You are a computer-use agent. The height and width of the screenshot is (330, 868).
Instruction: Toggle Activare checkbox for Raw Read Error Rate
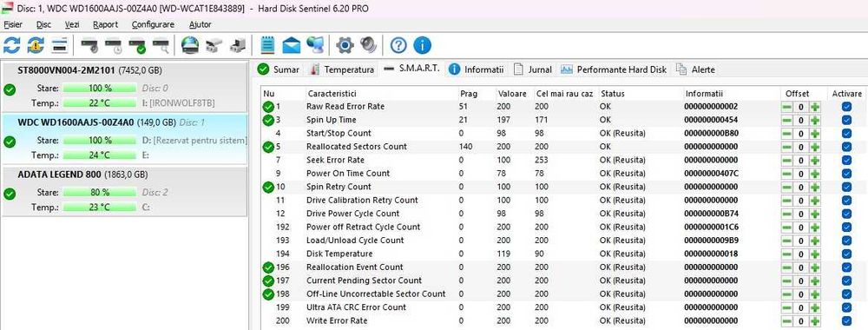pos(846,106)
